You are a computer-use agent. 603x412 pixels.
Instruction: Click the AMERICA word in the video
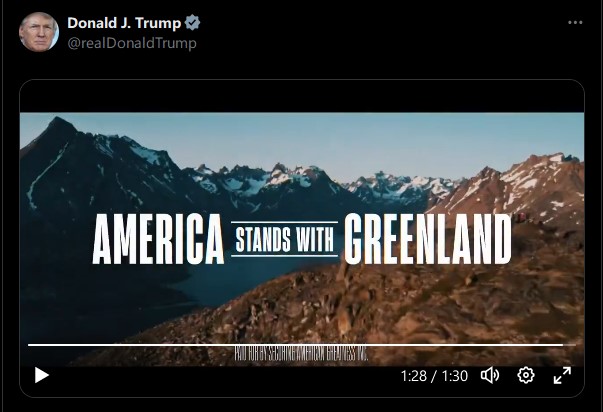[x=158, y=239]
